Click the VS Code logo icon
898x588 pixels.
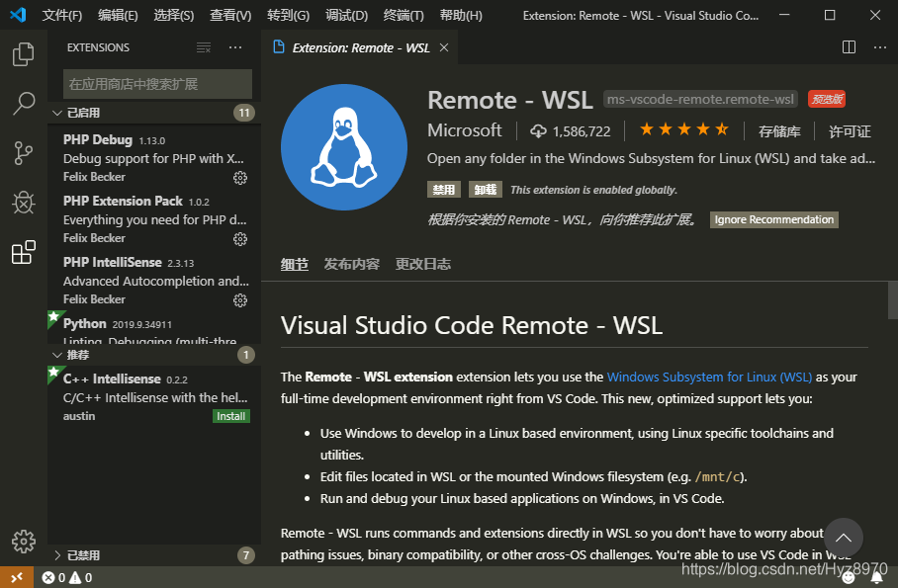[x=18, y=15]
